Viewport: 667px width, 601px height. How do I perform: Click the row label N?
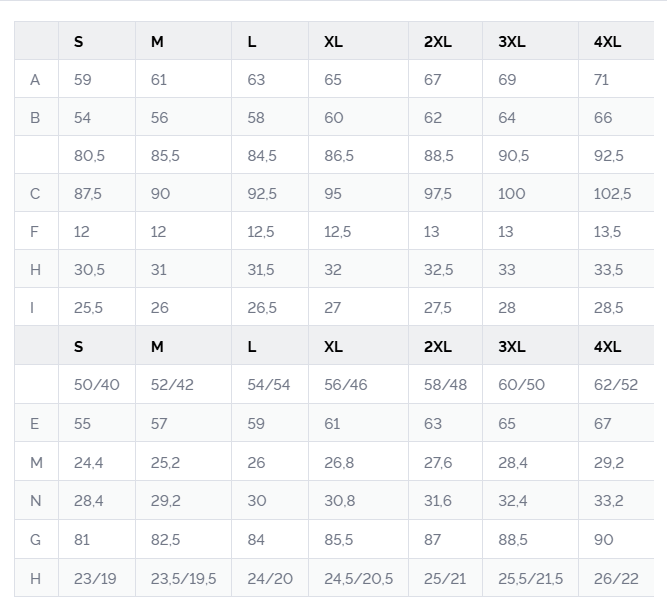tap(36, 501)
